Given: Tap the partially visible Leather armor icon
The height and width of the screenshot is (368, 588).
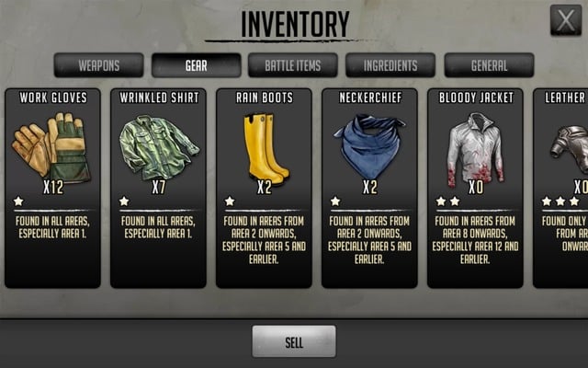Looking at the screenshot, I should 570,149.
